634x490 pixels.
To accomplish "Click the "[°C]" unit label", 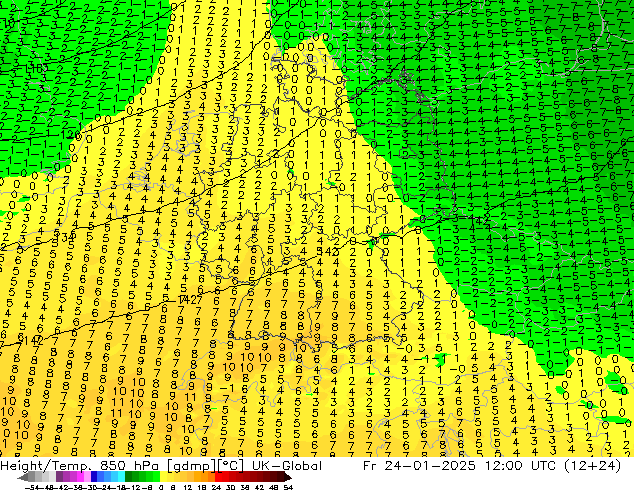I will click(231, 466).
